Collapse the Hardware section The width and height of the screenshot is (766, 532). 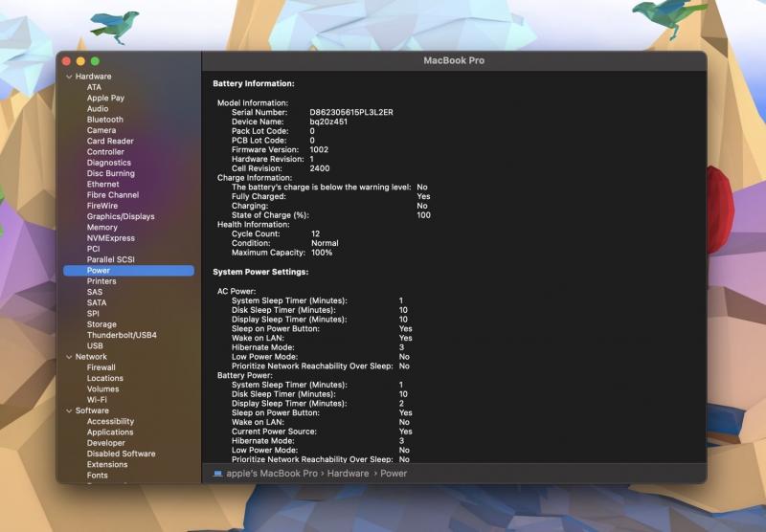(69, 77)
